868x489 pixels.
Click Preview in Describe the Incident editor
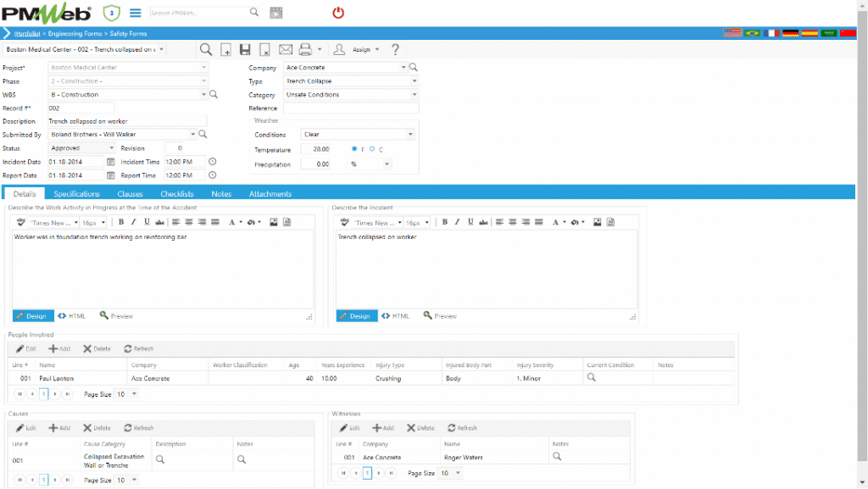440,316
